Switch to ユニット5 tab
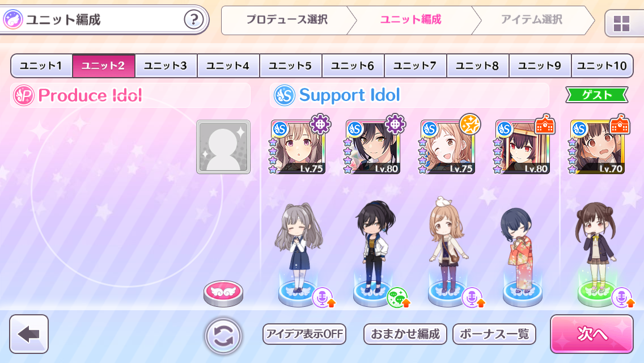Image resolution: width=644 pixels, height=363 pixels. (290, 65)
